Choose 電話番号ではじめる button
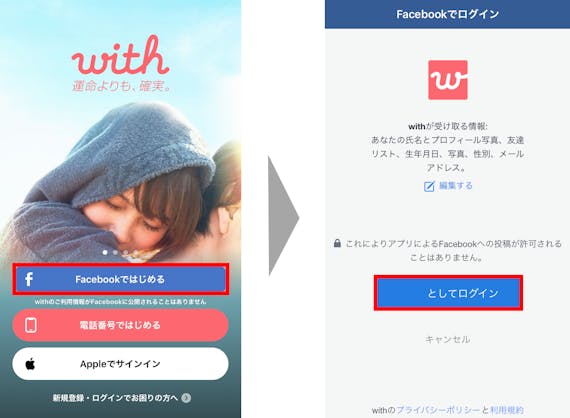This screenshot has height=418, width=570. (x=120, y=325)
